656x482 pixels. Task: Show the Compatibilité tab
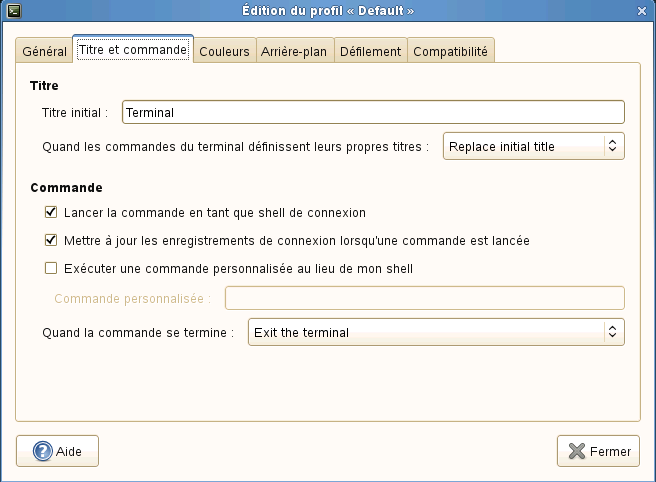(450, 51)
